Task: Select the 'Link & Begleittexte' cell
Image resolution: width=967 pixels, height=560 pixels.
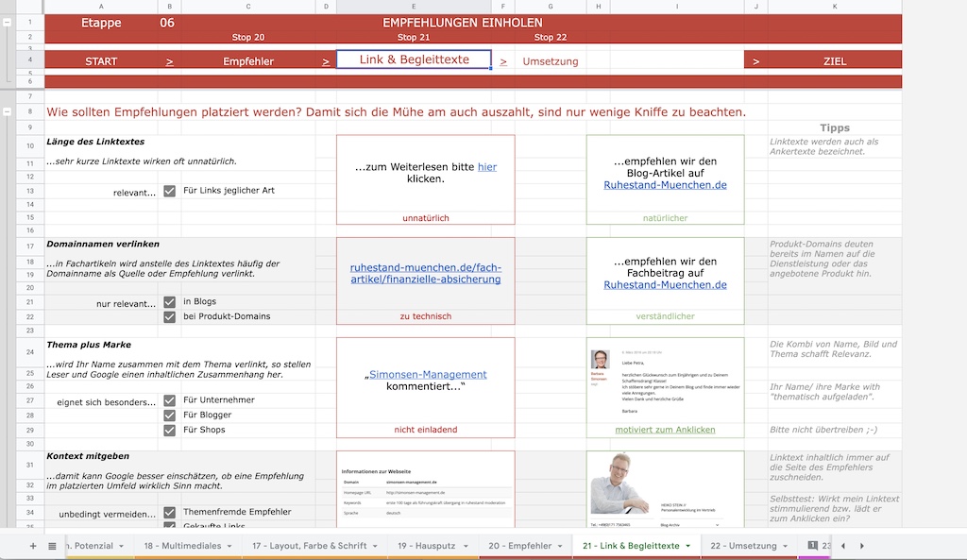Action: click(x=414, y=59)
